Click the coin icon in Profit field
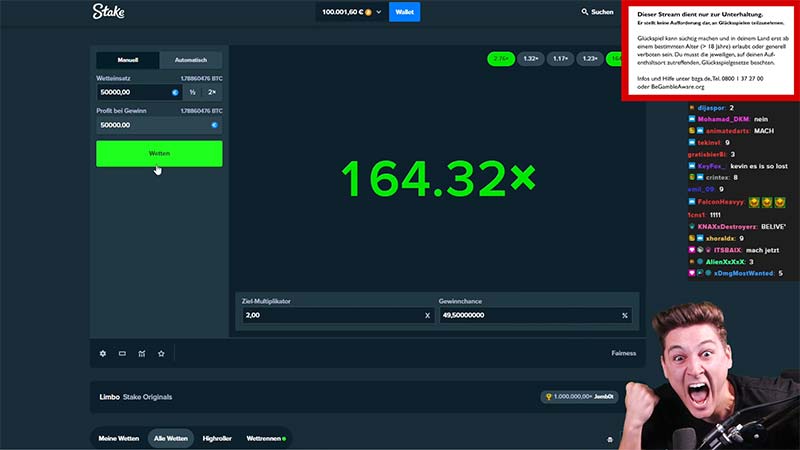Viewport: 800px width, 450px height. click(x=214, y=125)
